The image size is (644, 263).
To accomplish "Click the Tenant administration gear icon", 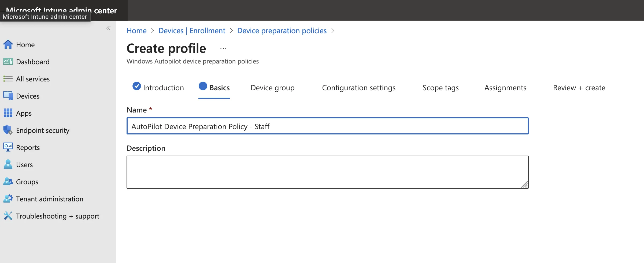I will [x=8, y=199].
